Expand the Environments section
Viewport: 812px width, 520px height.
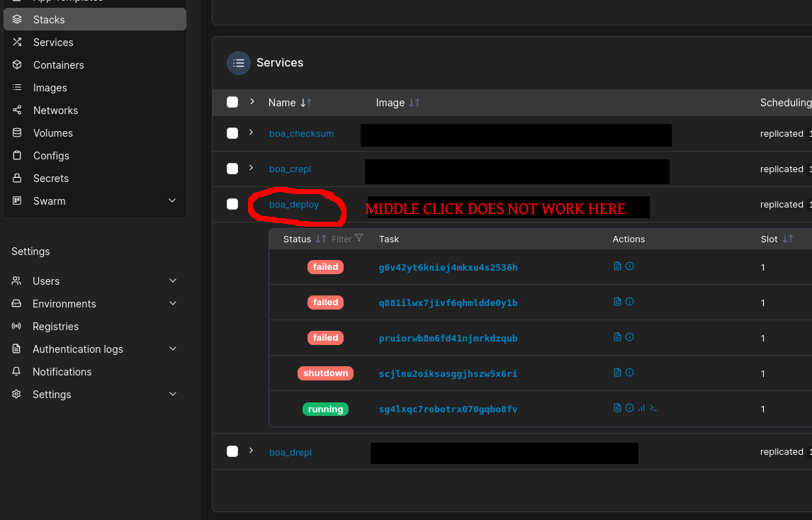click(172, 303)
